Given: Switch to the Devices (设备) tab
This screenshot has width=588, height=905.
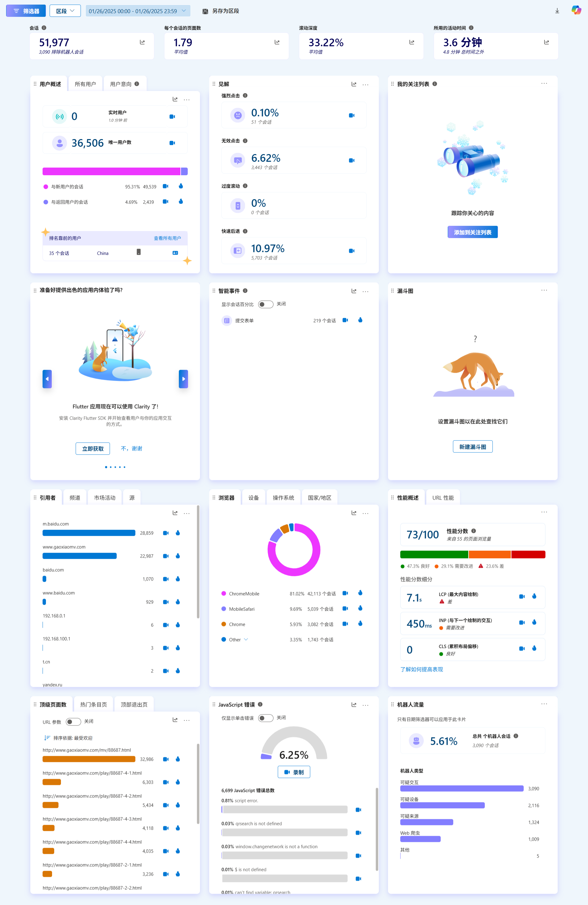Looking at the screenshot, I should click(254, 498).
